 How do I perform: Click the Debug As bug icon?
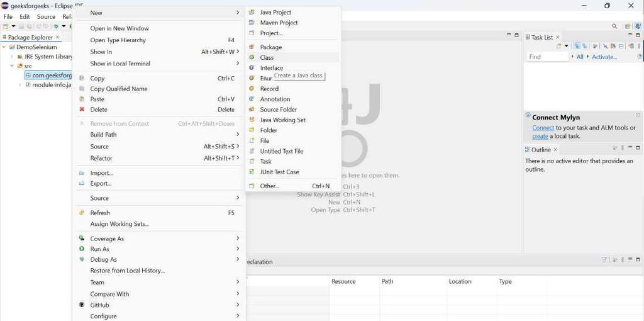pos(82,260)
